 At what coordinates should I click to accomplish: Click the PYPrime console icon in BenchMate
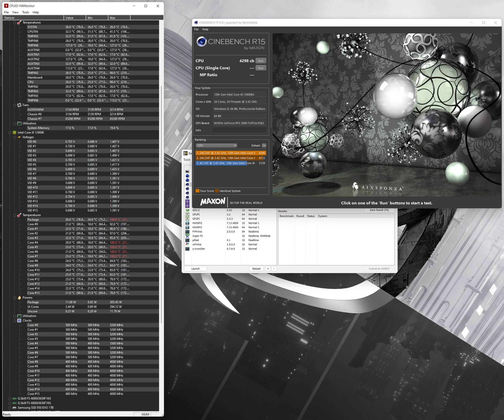tap(187, 232)
